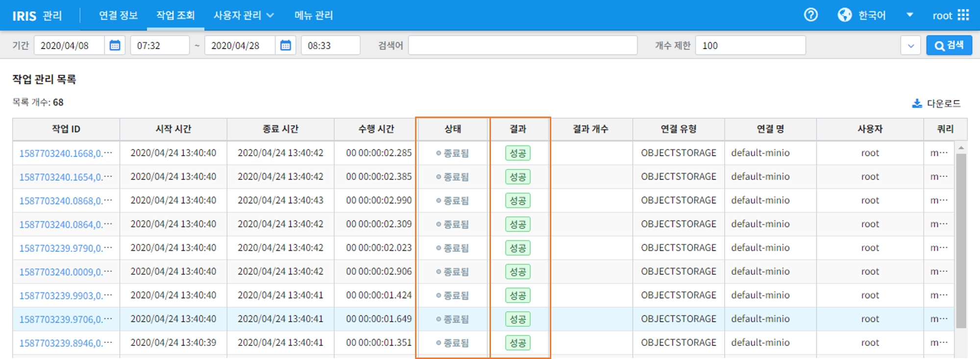Switch to the 작업 조회 tab
Image resolution: width=980 pixels, height=359 pixels.
tap(175, 15)
